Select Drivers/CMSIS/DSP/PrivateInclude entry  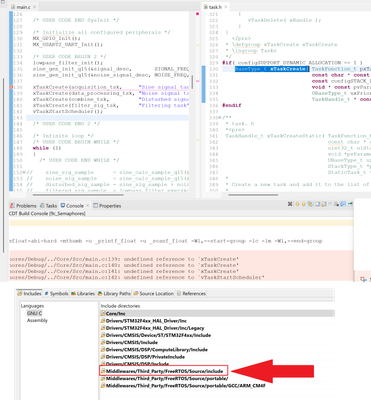(143, 357)
